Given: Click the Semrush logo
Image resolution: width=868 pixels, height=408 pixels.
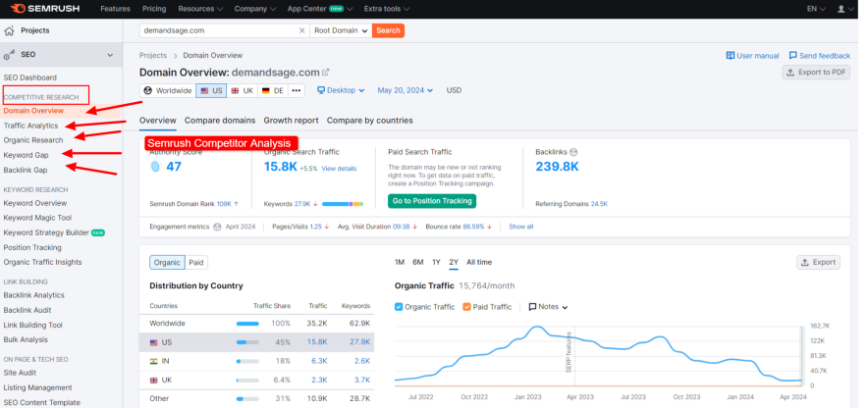Looking at the screenshot, I should click(44, 9).
